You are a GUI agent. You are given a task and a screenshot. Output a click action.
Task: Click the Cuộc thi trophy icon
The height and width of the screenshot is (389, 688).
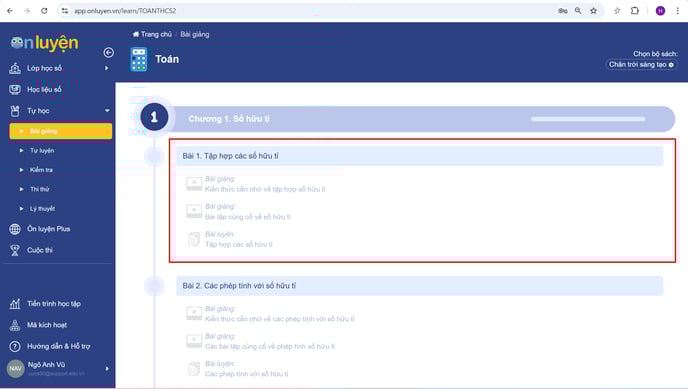15,250
